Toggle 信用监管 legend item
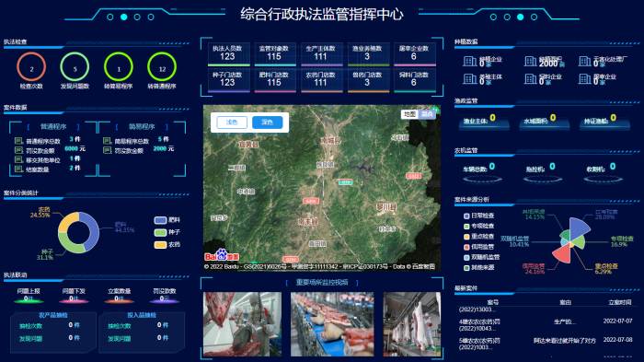Viewport: 644px width, 362px height. pos(479,247)
